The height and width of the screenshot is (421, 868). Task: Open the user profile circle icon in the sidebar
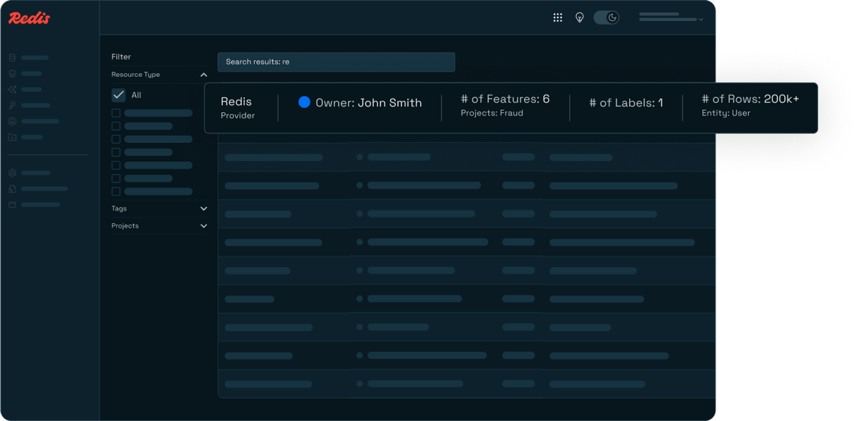12,121
